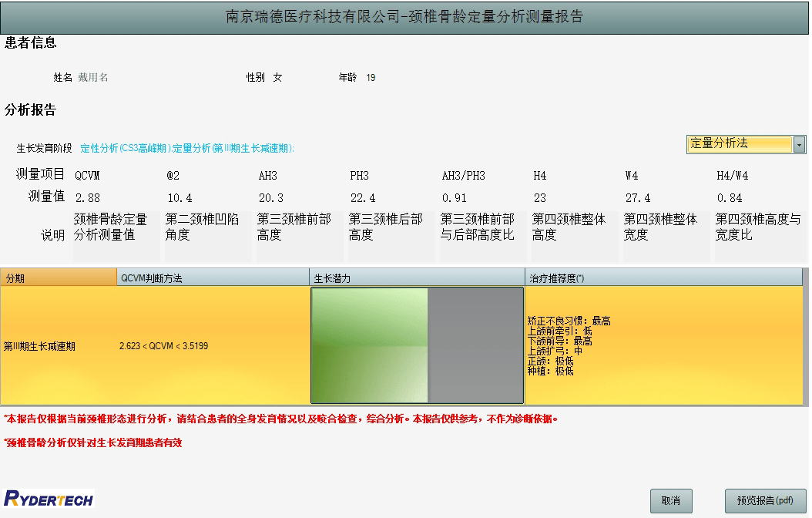Image resolution: width=812 pixels, height=518 pixels.
Task: Open the 定量分析法 dropdown arrow
Action: click(799, 144)
